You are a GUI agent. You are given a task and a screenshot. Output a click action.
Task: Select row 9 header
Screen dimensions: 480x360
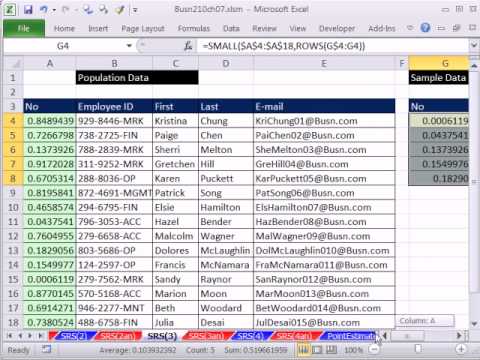[13, 193]
